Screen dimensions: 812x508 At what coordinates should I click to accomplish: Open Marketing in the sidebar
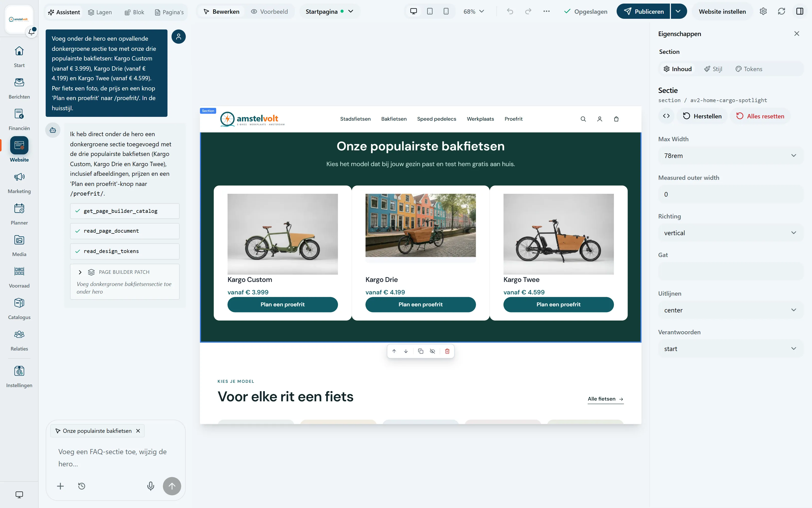(19, 182)
